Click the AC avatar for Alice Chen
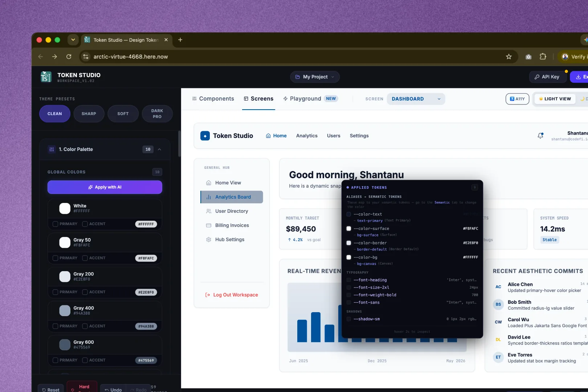 point(498,287)
